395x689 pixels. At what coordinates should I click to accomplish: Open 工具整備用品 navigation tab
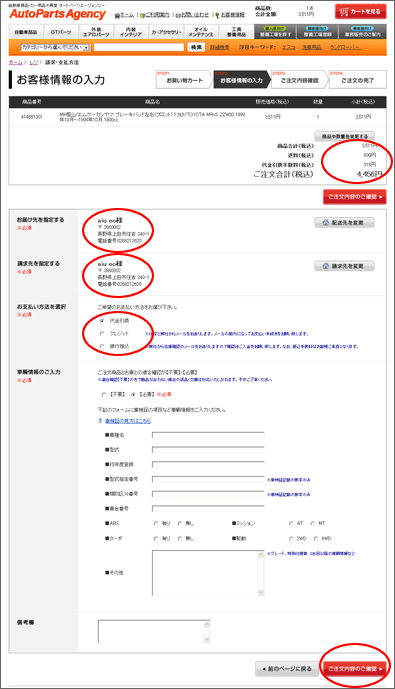(x=236, y=32)
